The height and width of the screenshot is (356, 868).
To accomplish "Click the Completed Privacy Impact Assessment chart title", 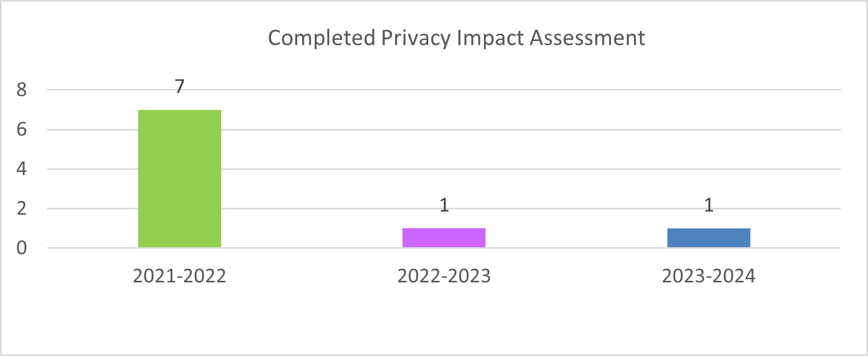I will pyautogui.click(x=456, y=38).
